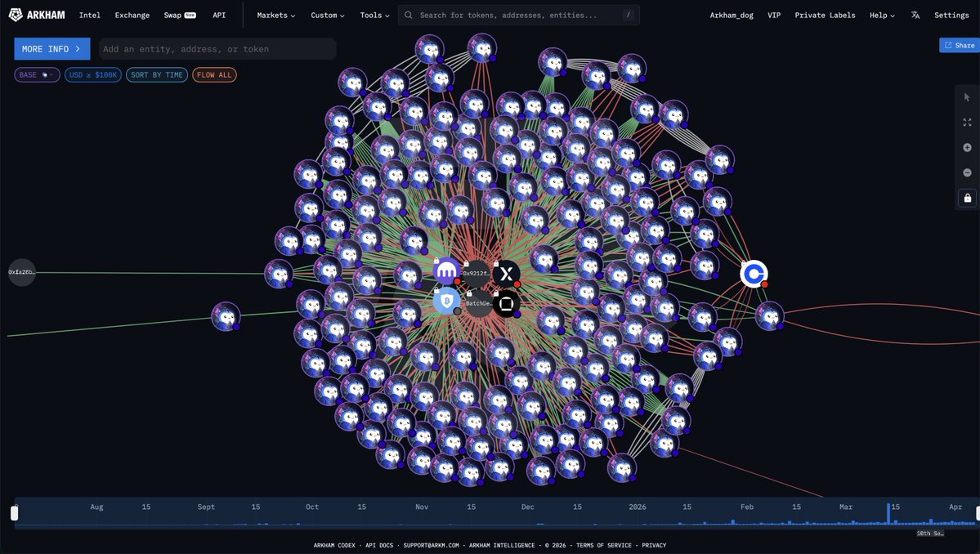The height and width of the screenshot is (554, 980).
Task: Select the blue Bitcoin shield entity node
Action: pyautogui.click(x=446, y=301)
